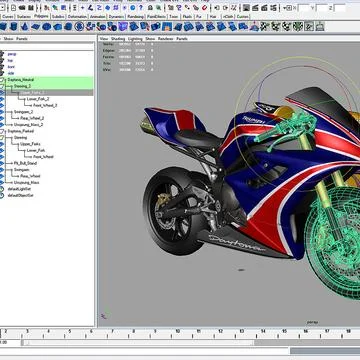Select the highlighted Upper_Forks_2 row
360x360 pixels.
[x=47, y=92]
